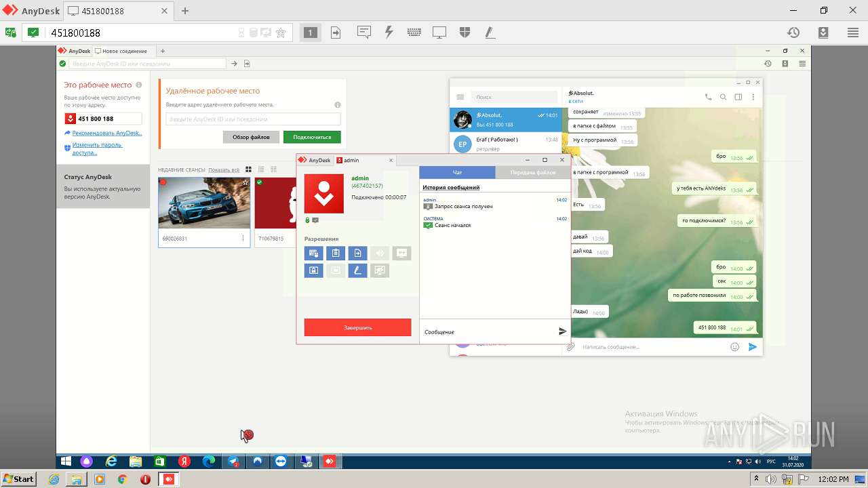Send Telegram message with blue arrow
Screen dimensions: 868x488
click(x=753, y=347)
